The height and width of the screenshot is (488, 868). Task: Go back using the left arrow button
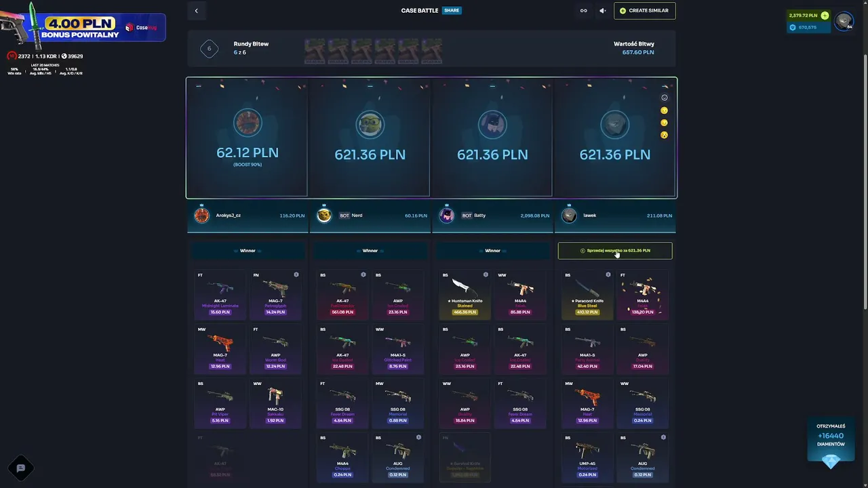(197, 11)
